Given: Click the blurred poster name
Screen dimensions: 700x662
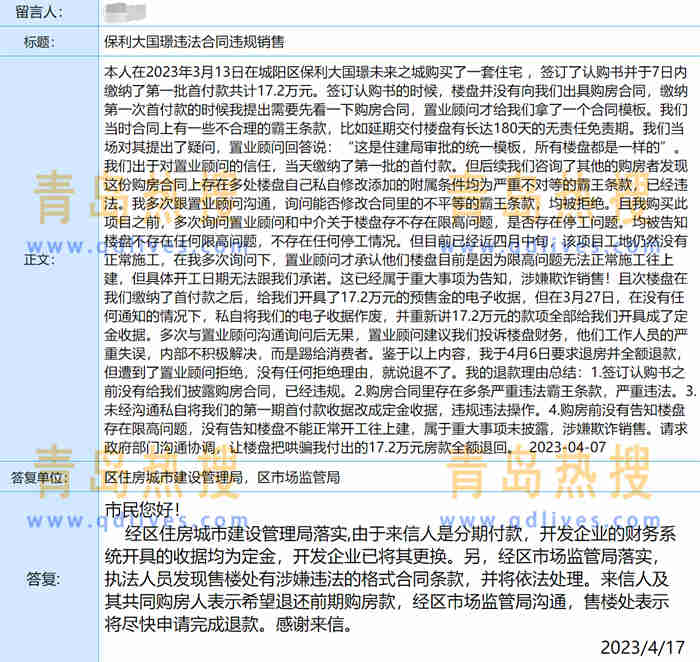Looking at the screenshot, I should tap(125, 13).
